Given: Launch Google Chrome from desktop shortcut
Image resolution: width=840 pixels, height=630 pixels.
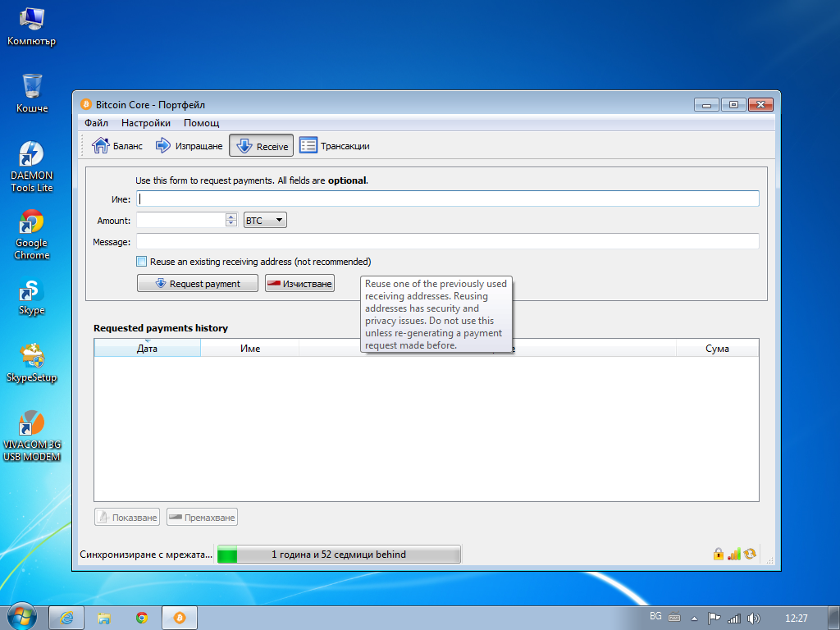Looking at the screenshot, I should point(32,235).
